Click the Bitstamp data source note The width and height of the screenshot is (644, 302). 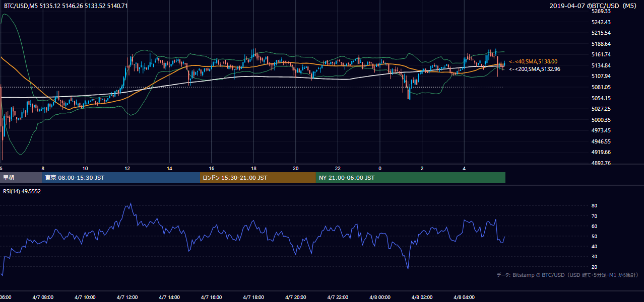point(567,275)
